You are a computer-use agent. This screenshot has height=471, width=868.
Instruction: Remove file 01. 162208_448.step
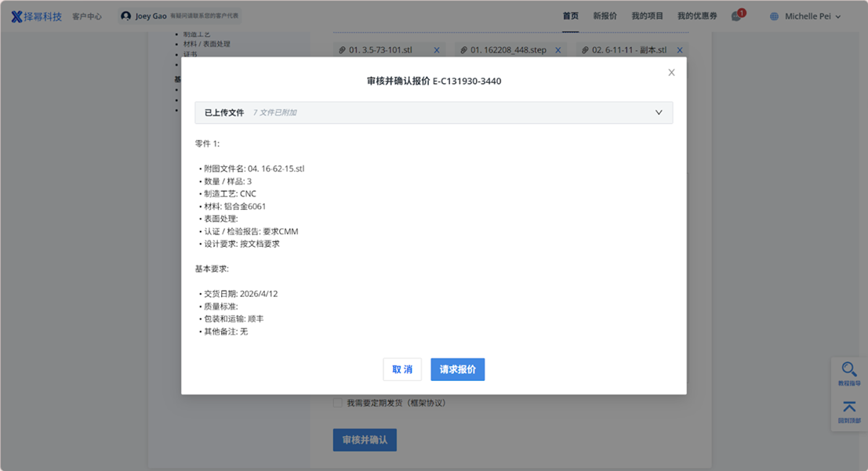point(558,50)
